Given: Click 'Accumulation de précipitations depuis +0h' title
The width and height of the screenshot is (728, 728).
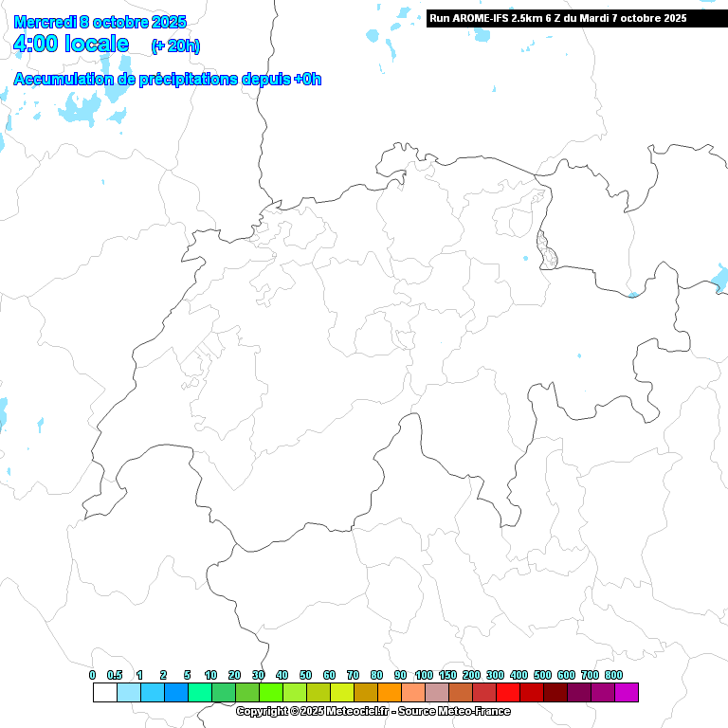Looking at the screenshot, I should tap(168, 80).
